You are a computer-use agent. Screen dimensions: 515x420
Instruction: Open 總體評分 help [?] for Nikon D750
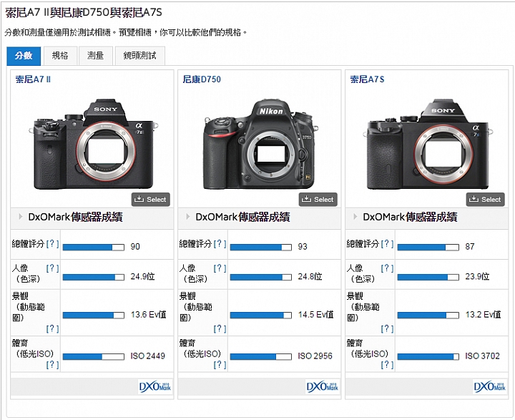[x=220, y=244]
